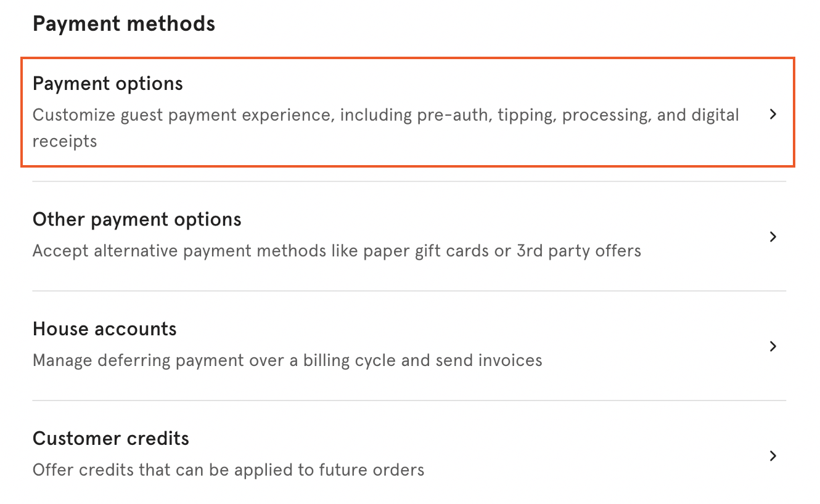Select the House accounts list item
The height and width of the screenshot is (504, 820).
tap(104, 329)
